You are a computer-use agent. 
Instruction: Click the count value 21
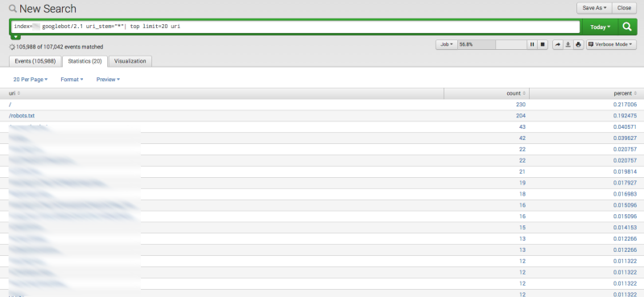pos(522,171)
